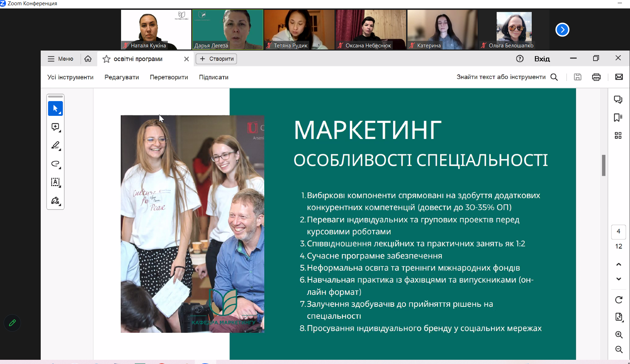Click the Вхід sign-in button
This screenshot has height=364, width=630.
(x=542, y=59)
